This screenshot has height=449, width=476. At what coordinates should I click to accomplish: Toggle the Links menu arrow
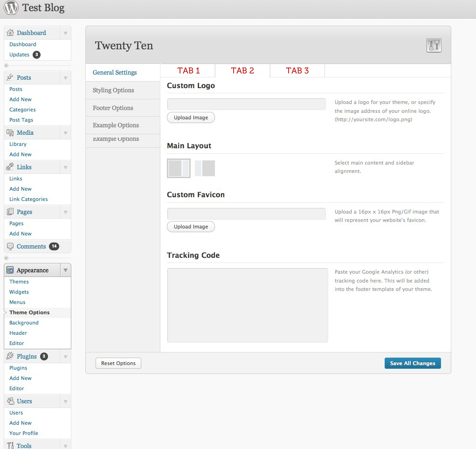coord(65,167)
